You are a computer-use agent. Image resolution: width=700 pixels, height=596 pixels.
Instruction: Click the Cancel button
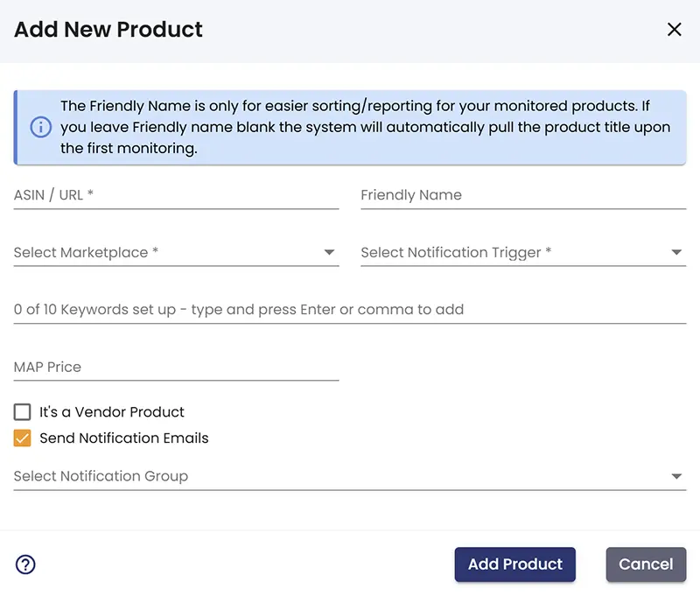point(646,564)
